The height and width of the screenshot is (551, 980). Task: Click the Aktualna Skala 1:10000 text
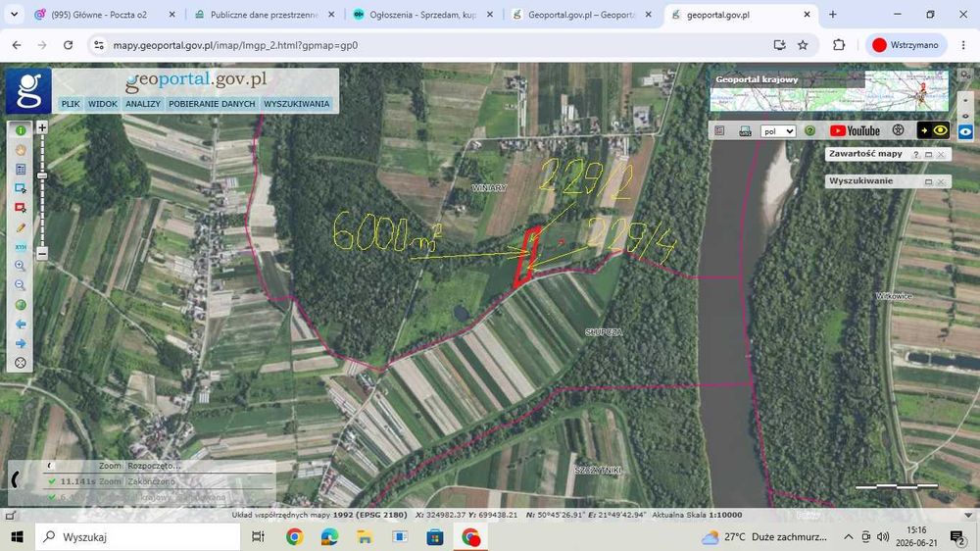(697, 515)
